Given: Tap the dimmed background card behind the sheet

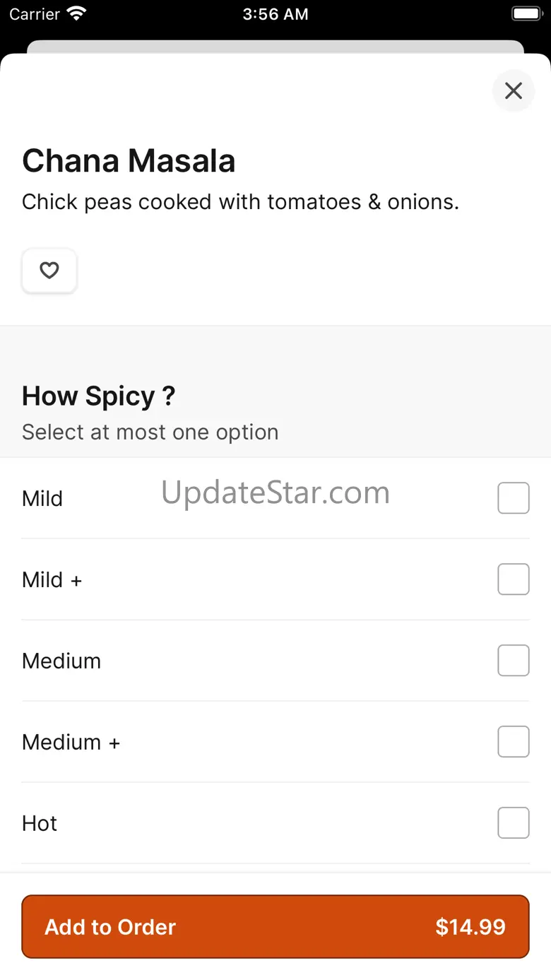Looking at the screenshot, I should click(x=275, y=46).
